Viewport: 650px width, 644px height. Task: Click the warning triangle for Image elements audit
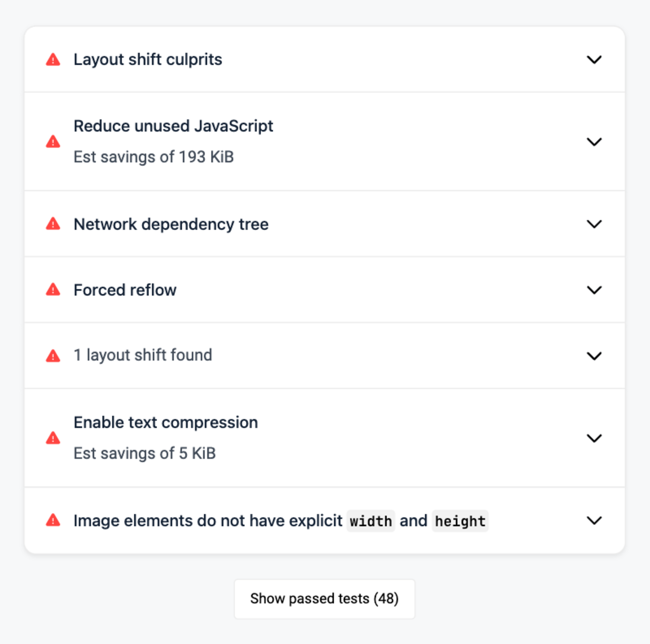pyautogui.click(x=53, y=520)
